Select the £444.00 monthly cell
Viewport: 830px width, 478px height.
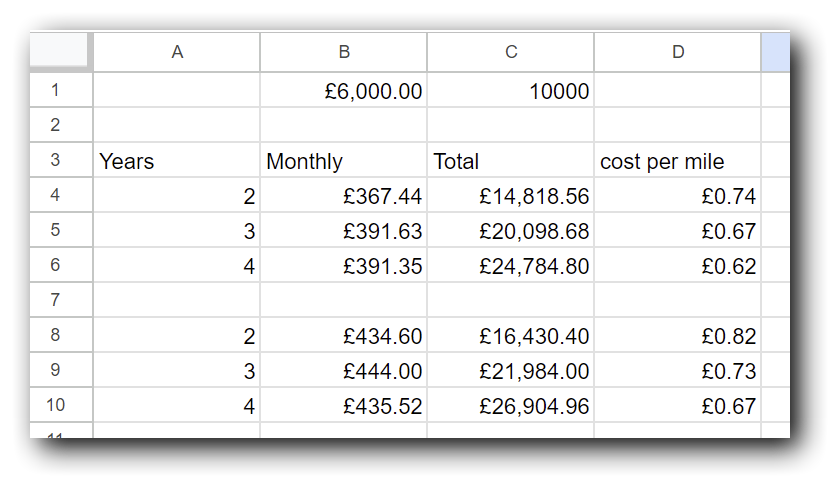[x=343, y=371]
